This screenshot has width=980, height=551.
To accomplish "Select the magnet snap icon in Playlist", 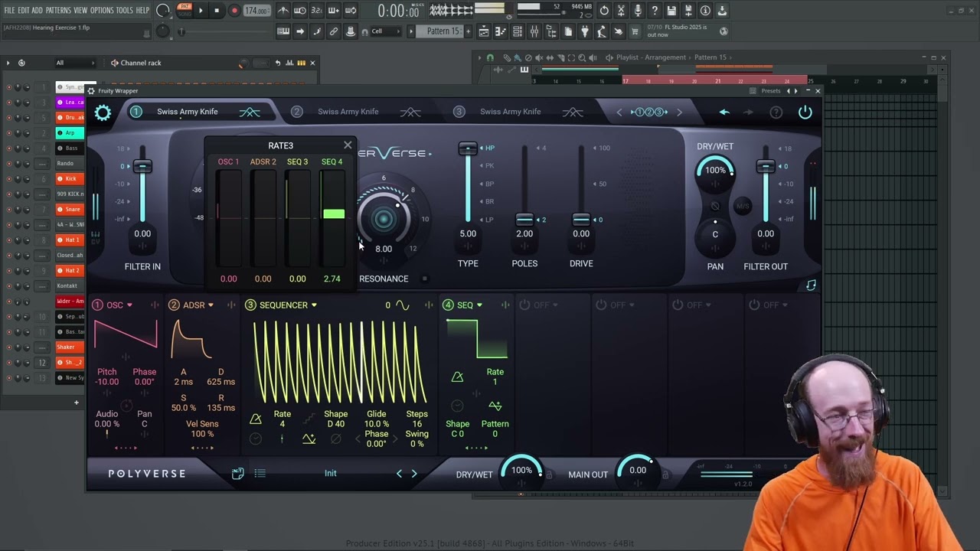I will 491,57.
